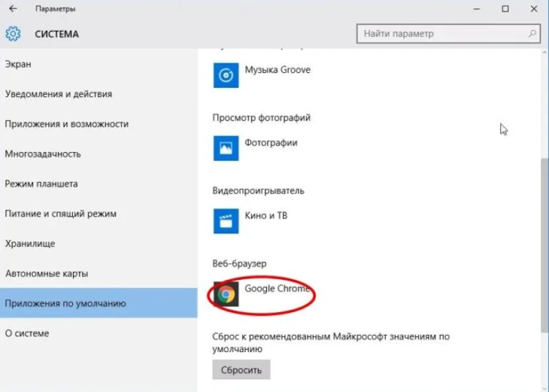
Task: Click the search magnifier icon
Action: click(x=532, y=34)
